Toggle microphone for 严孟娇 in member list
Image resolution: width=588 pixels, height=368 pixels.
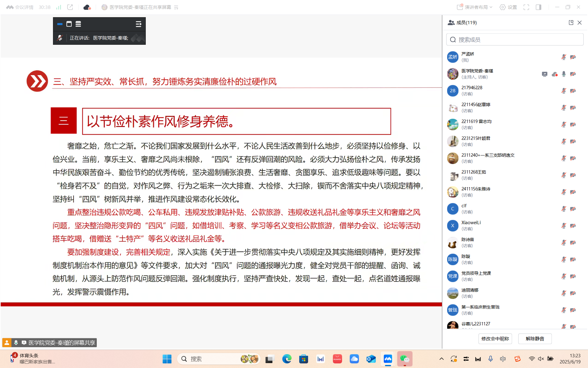pos(563,57)
